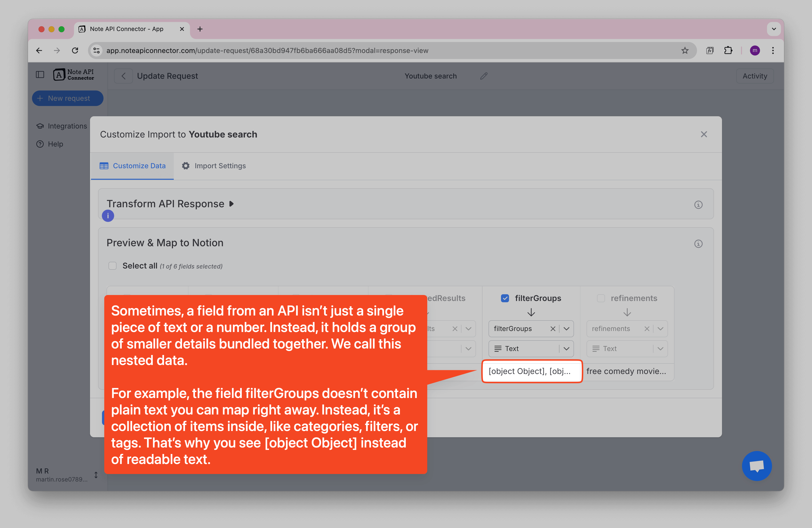Select the Customize Data tab
812x528 pixels.
[139, 166]
